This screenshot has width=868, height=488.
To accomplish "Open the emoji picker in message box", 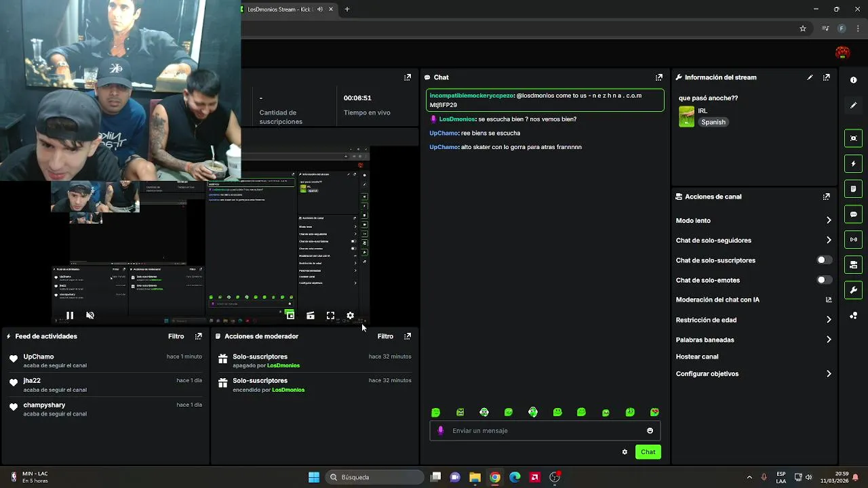I will [650, 430].
